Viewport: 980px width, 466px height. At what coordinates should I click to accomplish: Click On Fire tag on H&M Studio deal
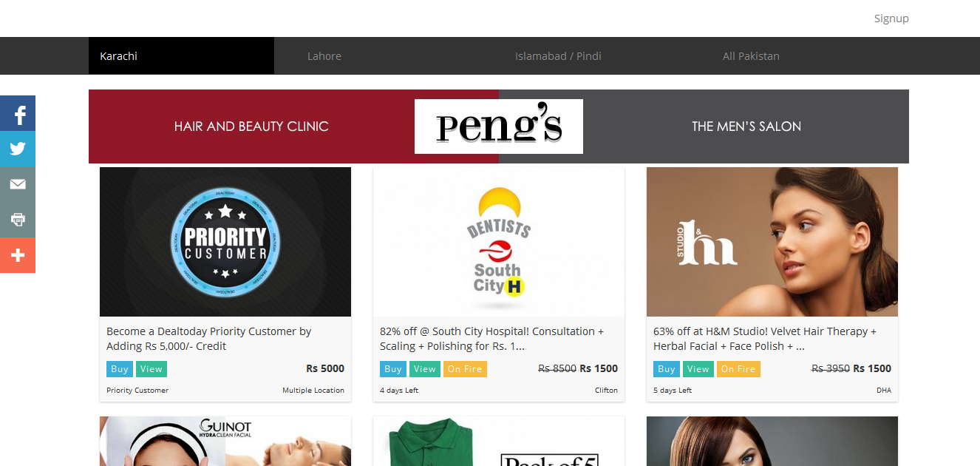click(x=738, y=369)
